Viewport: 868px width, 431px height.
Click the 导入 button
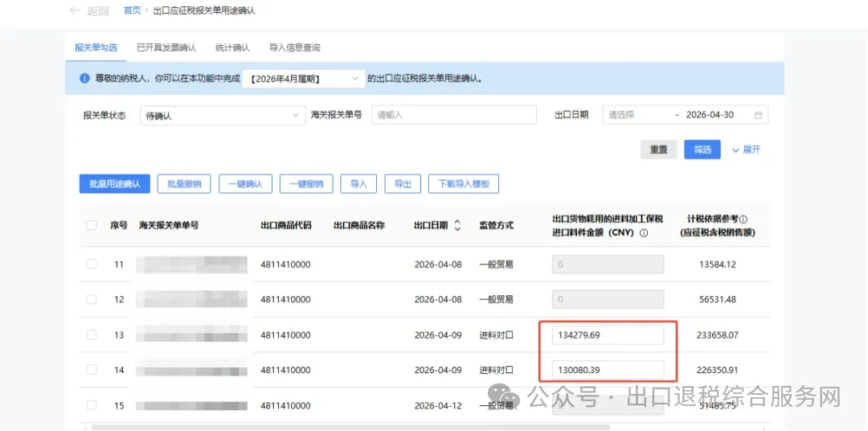358,184
